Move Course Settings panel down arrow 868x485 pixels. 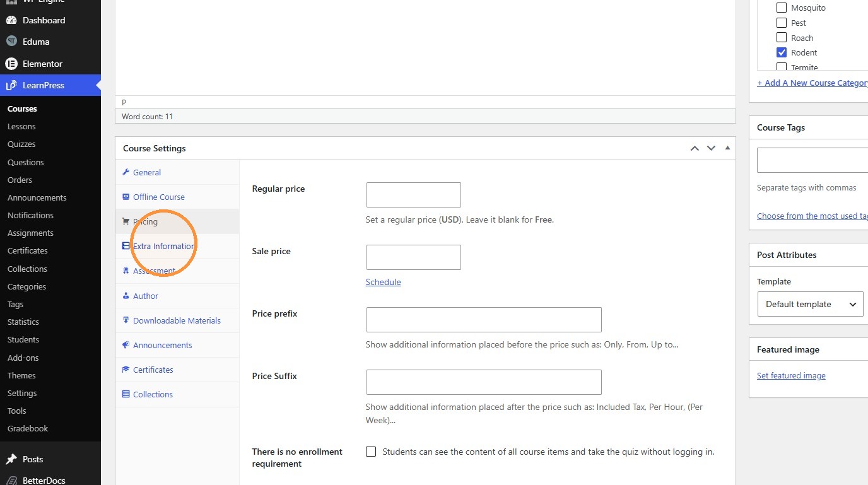tap(711, 148)
